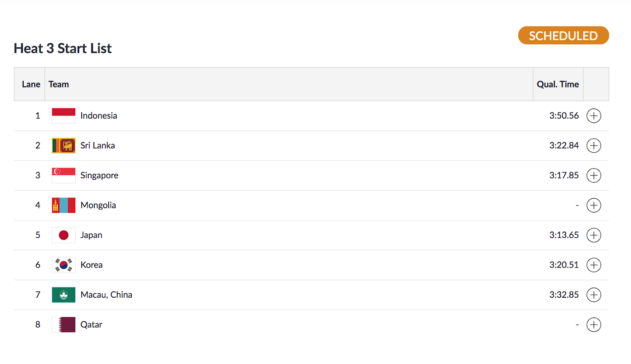Click the Japan flag icon
Screen dimensions: 631x364
(x=63, y=235)
